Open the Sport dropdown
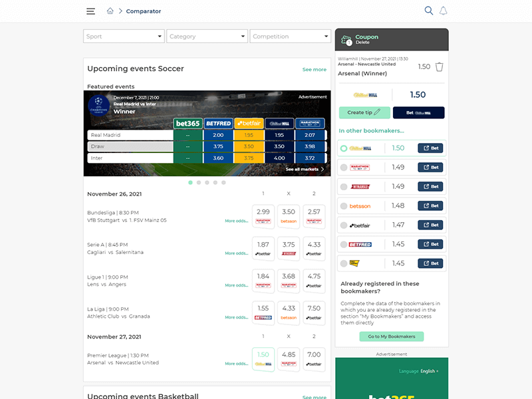The image size is (532, 399). click(124, 37)
